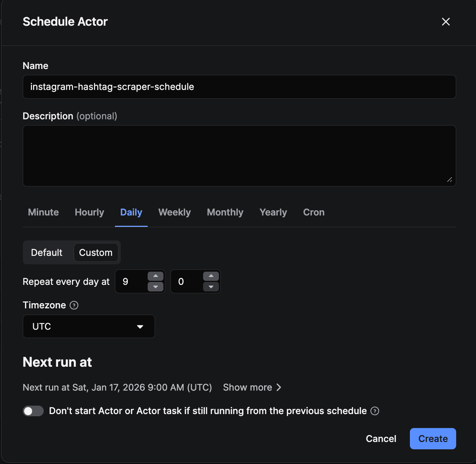Screen dimensions: 476x464
Task: Click the Create button
Action: point(433,439)
